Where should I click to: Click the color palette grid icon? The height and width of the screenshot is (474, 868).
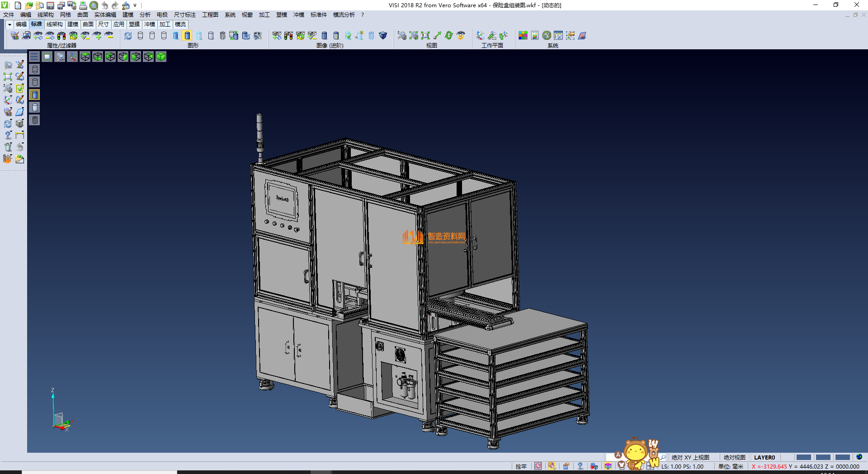(523, 36)
